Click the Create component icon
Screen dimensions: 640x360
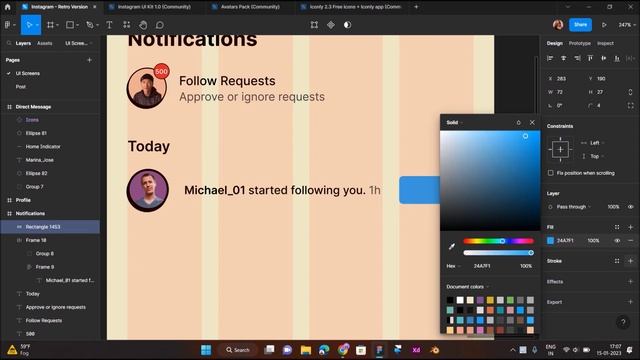(331, 25)
